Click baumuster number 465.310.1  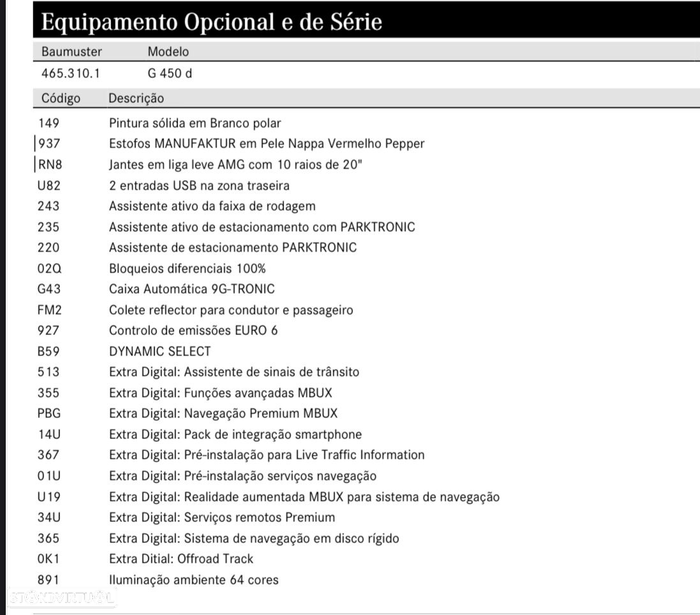click(71, 73)
